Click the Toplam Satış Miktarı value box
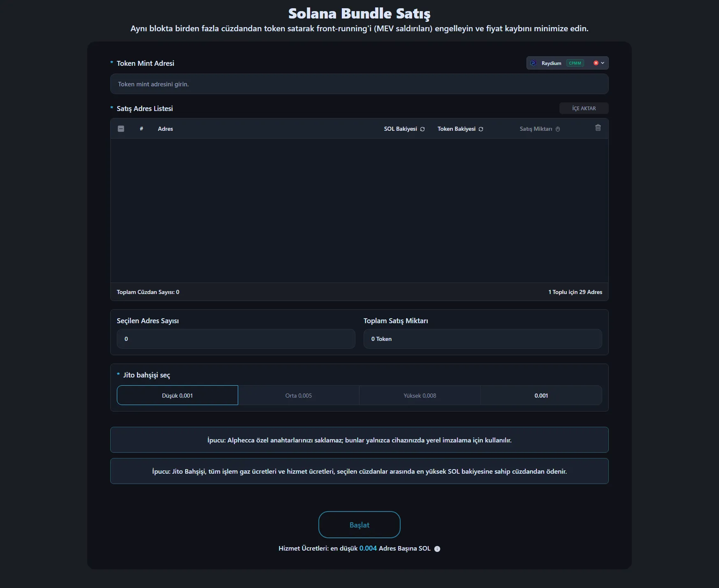The width and height of the screenshot is (719, 588). point(482,339)
